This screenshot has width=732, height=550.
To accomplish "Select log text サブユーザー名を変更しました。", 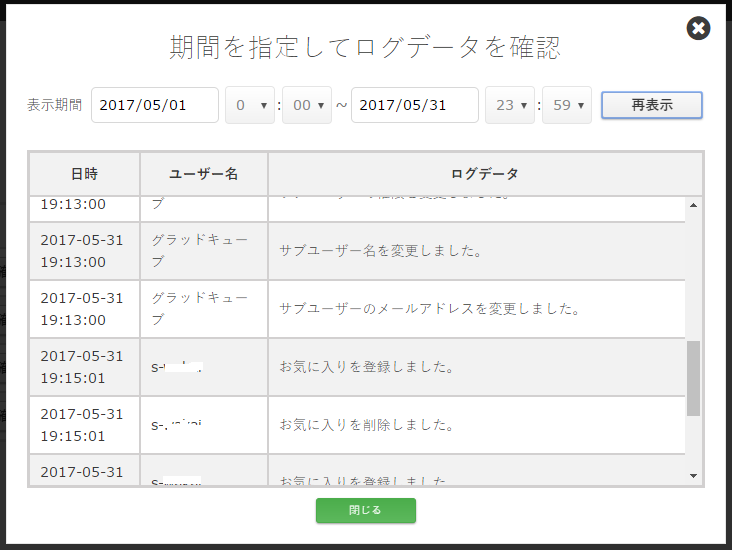I will tap(380, 251).
